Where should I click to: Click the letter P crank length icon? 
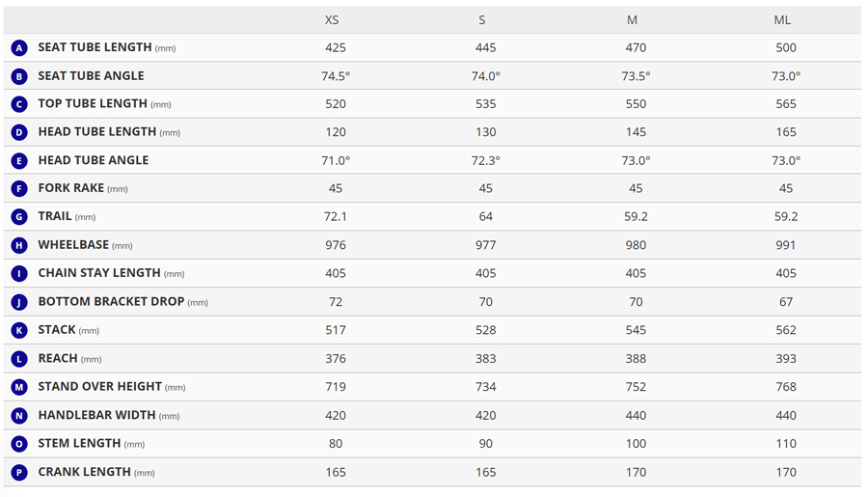pyautogui.click(x=19, y=473)
